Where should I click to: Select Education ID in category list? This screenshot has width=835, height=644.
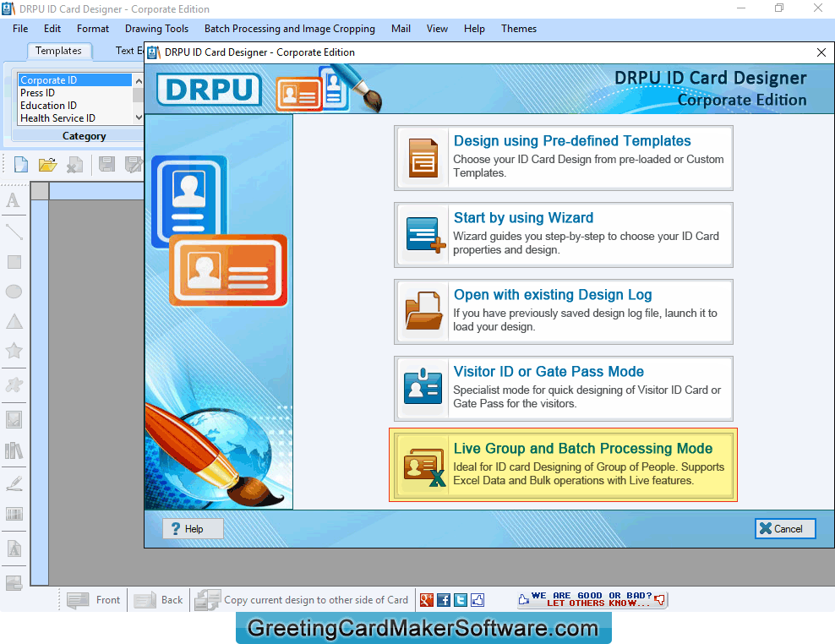tap(75, 106)
